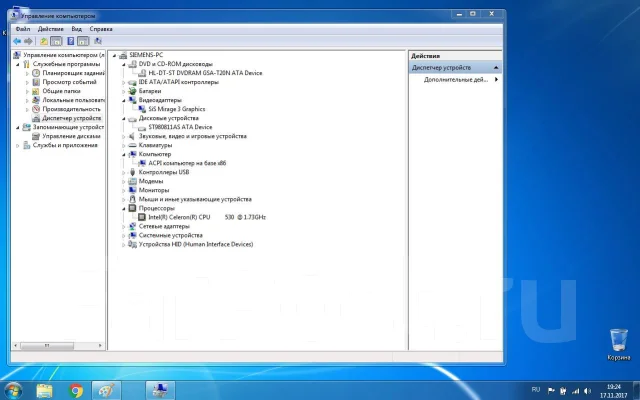Click the Звуковые, видео и игровые устройства speaker icon
The image size is (640, 400).
click(132, 136)
